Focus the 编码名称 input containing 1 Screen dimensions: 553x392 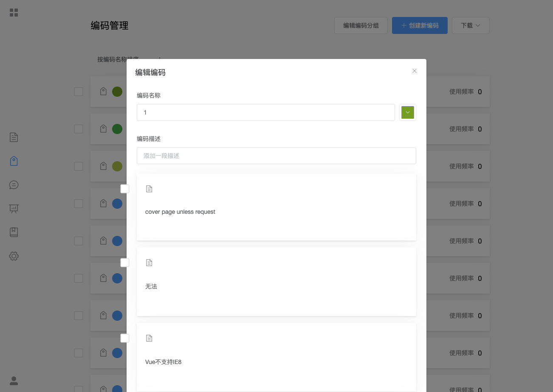(266, 112)
